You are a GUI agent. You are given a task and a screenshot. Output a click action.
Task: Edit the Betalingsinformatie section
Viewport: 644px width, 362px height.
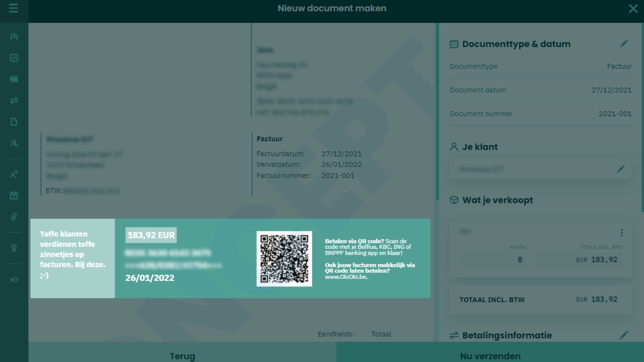click(624, 335)
